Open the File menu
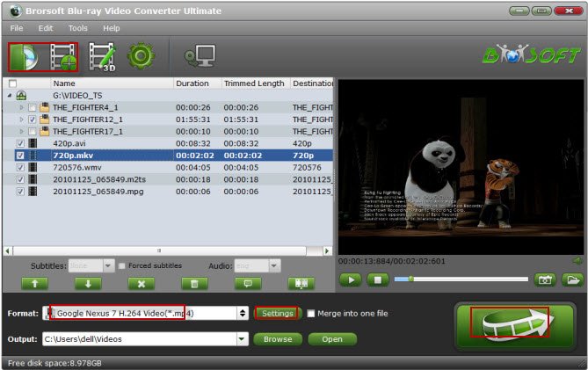Screen dimensions: 588x370 pyautogui.click(x=17, y=28)
